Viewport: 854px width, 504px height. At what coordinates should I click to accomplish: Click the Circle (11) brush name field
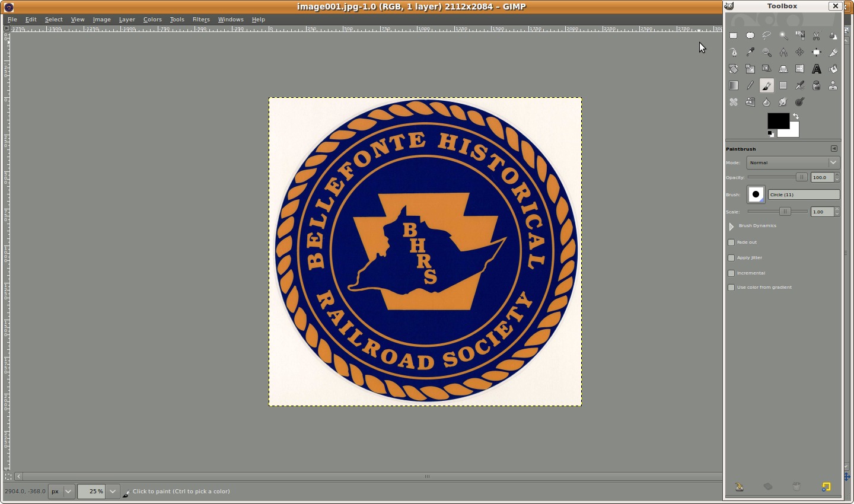(804, 194)
